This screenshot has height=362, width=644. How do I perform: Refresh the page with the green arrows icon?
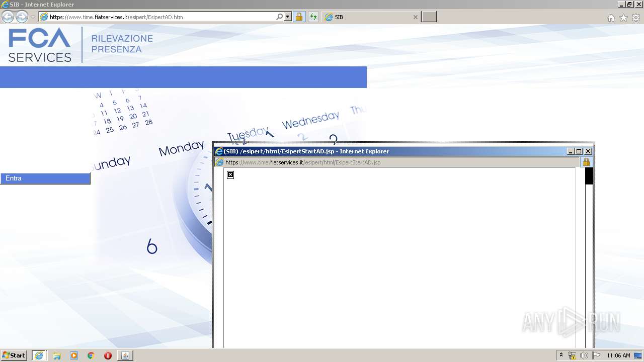(313, 17)
